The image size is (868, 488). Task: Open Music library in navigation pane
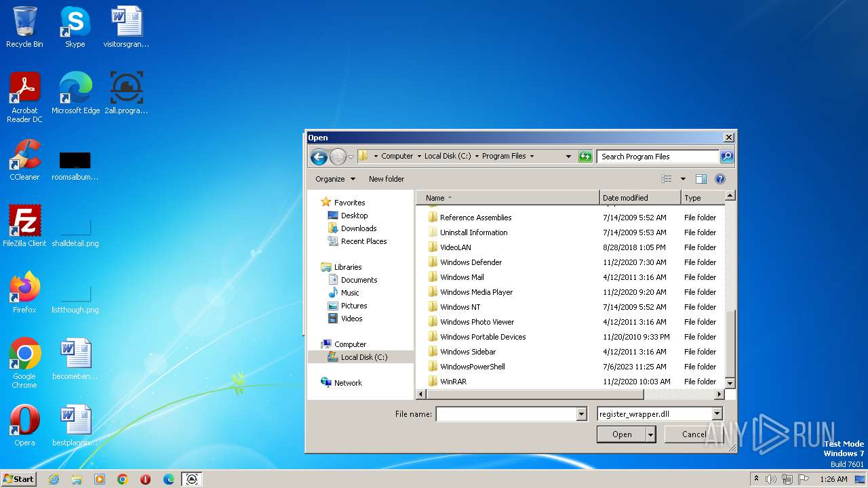(350, 293)
